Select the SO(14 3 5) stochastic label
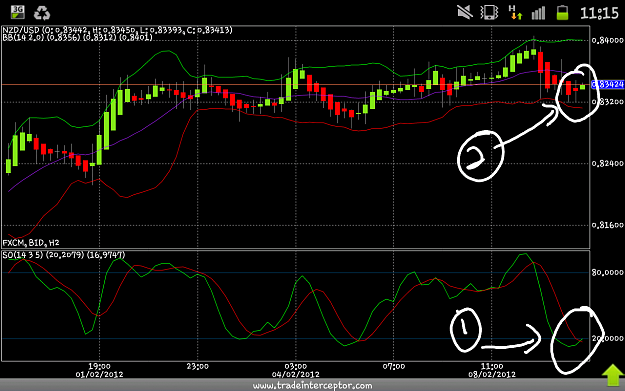This screenshot has height=391, width=625. click(x=64, y=255)
